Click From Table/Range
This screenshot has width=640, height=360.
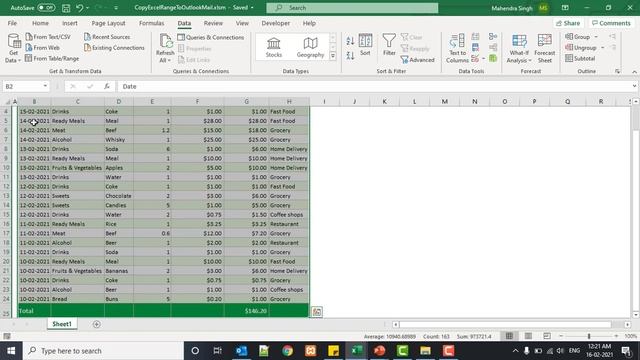click(52, 58)
